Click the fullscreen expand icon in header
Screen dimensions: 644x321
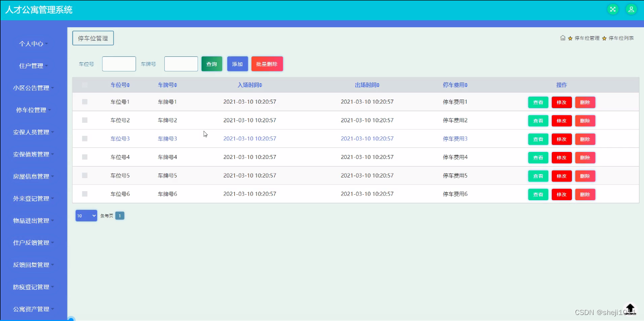tap(613, 9)
